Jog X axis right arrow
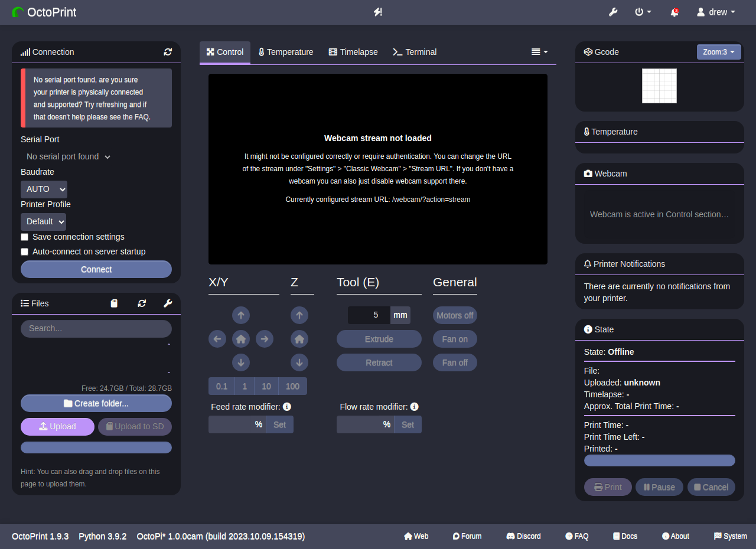The height and width of the screenshot is (549, 756). pyautogui.click(x=265, y=339)
